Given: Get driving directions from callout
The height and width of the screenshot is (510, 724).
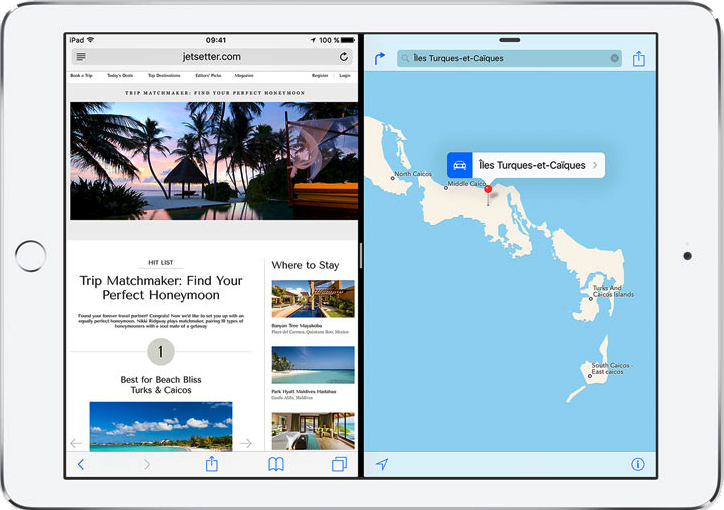Looking at the screenshot, I should [x=459, y=165].
